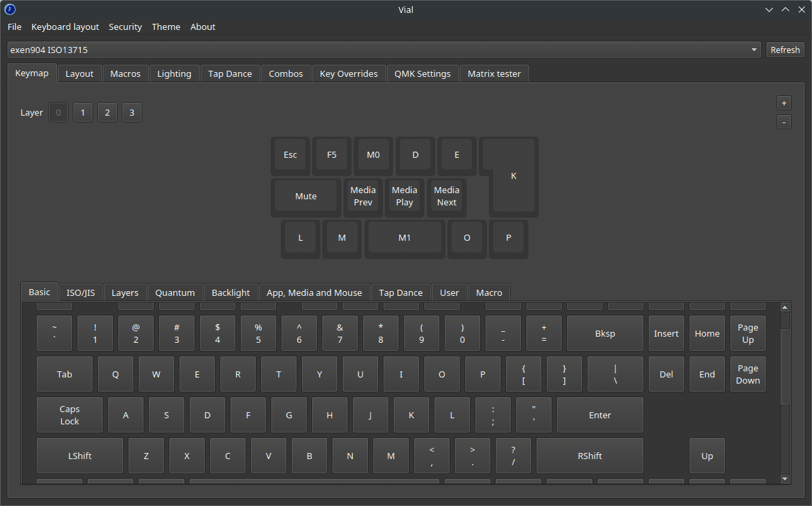Click the keycode list scrollbar down arrow
This screenshot has height=506, width=812.
click(x=785, y=479)
